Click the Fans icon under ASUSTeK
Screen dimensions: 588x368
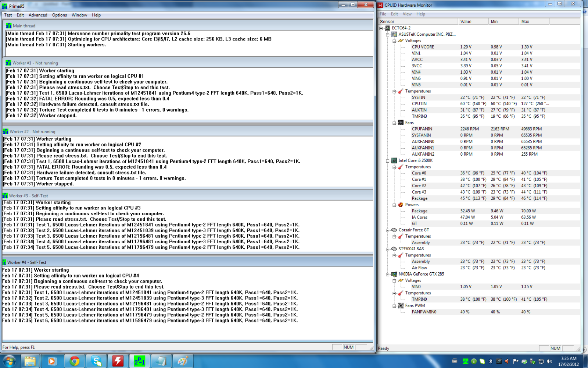(401, 123)
